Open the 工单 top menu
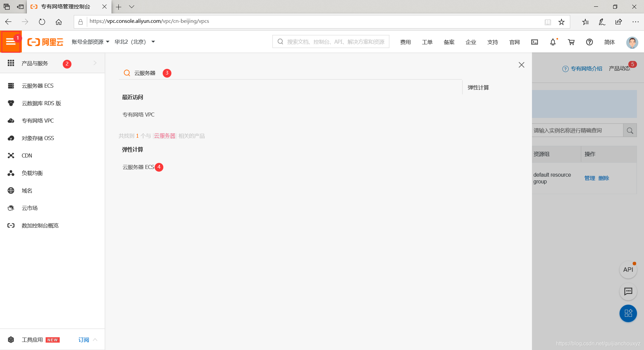The width and height of the screenshot is (644, 350). [427, 42]
